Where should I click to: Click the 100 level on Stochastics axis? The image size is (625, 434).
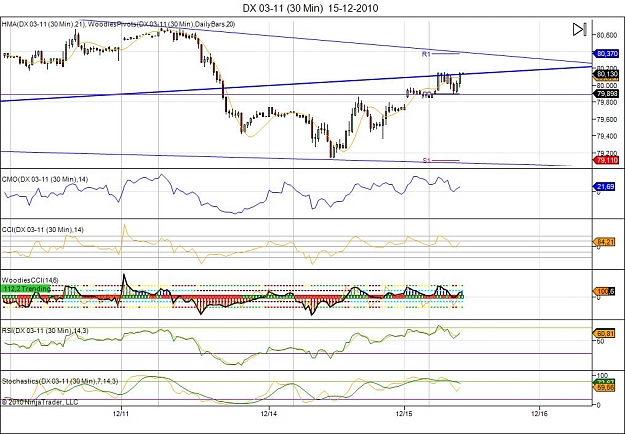tap(601, 375)
